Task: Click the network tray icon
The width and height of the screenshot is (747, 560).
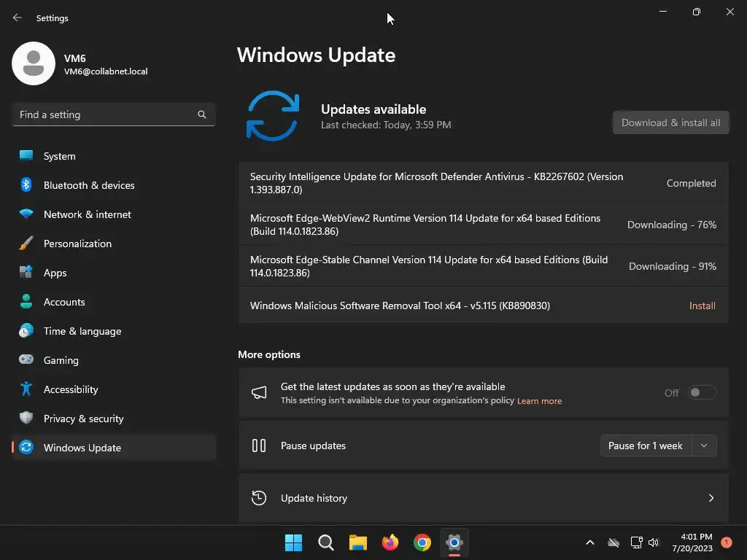Action: pyautogui.click(x=636, y=542)
